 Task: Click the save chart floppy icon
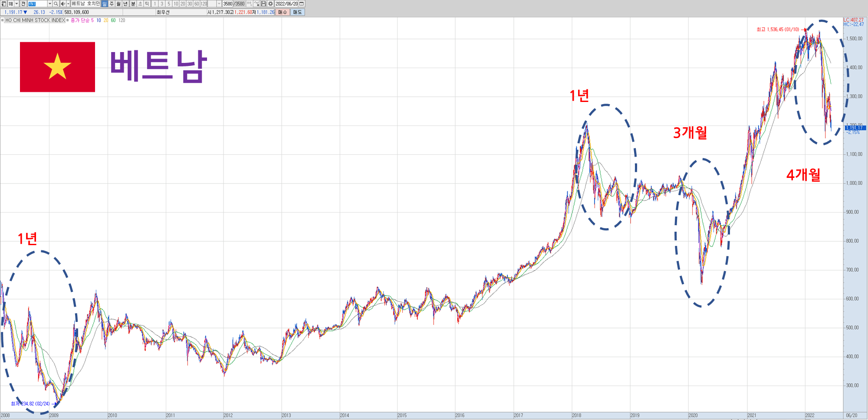[263, 3]
